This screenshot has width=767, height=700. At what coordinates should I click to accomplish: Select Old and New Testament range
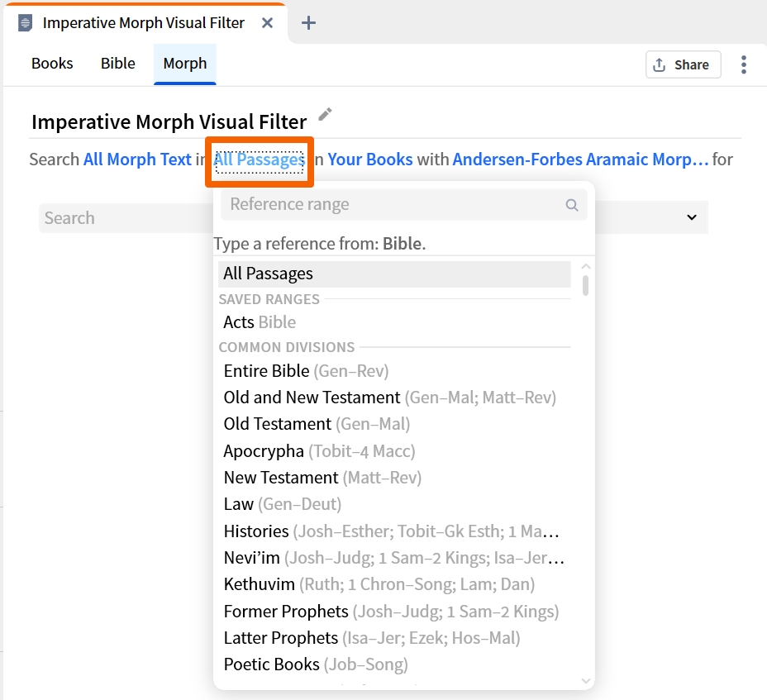pyautogui.click(x=394, y=398)
